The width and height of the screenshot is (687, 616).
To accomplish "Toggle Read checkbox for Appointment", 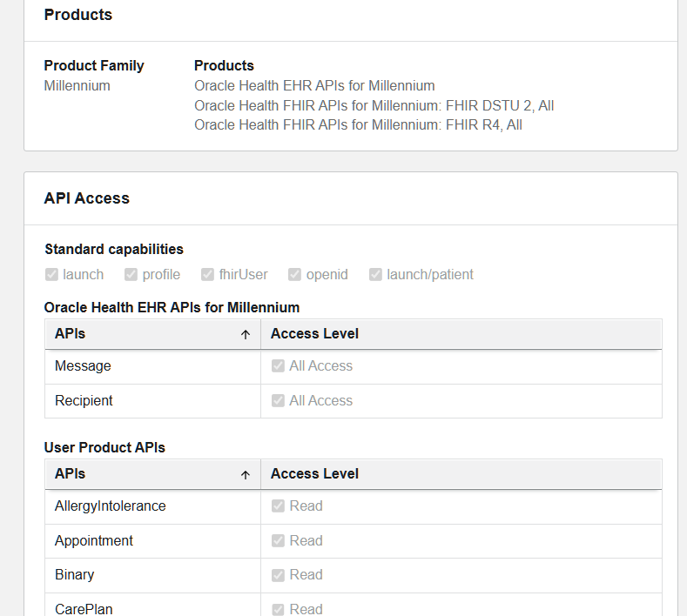I will tap(279, 540).
